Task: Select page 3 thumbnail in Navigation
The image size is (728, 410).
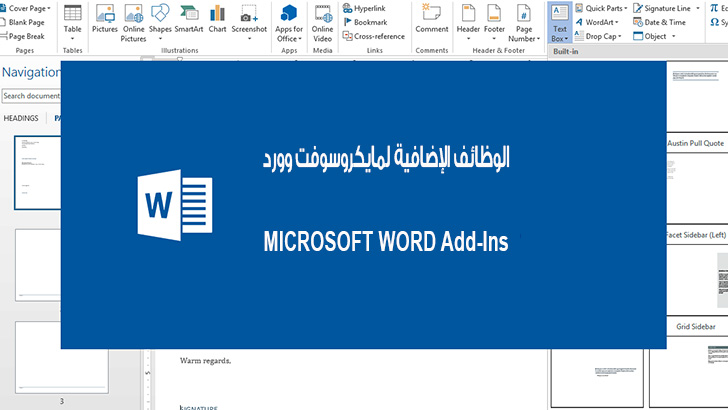Action: [x=61, y=358]
